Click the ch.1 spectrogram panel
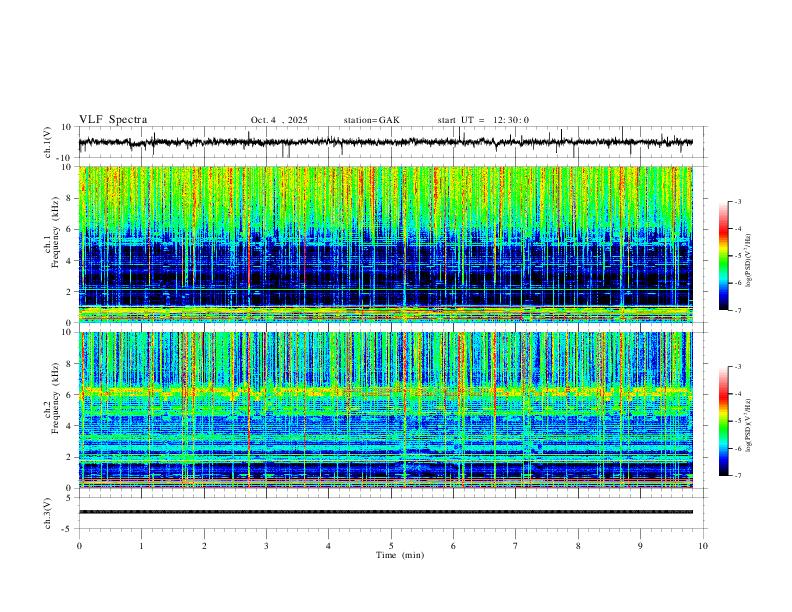Screen dimensions: 792x612 (385, 244)
